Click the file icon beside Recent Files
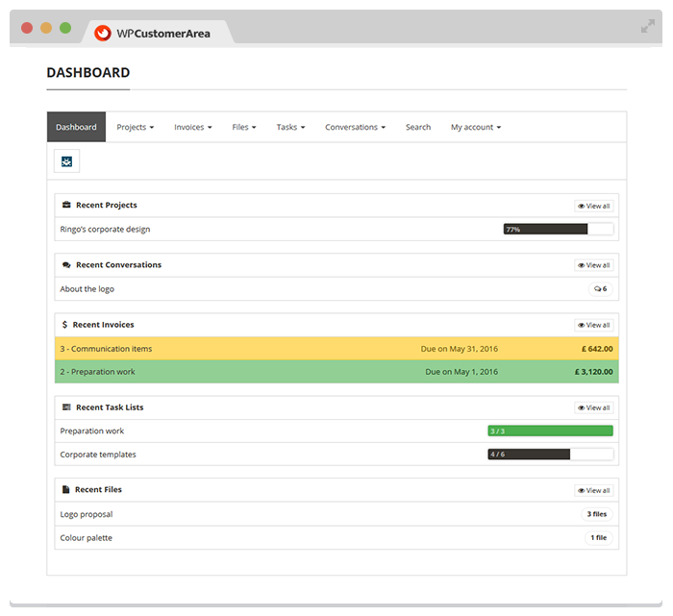 point(66,490)
